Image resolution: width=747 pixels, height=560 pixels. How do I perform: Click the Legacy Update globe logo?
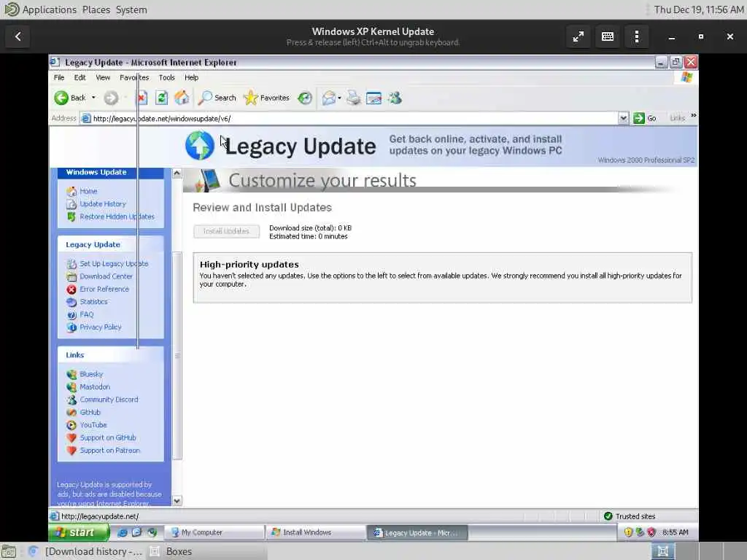200,146
